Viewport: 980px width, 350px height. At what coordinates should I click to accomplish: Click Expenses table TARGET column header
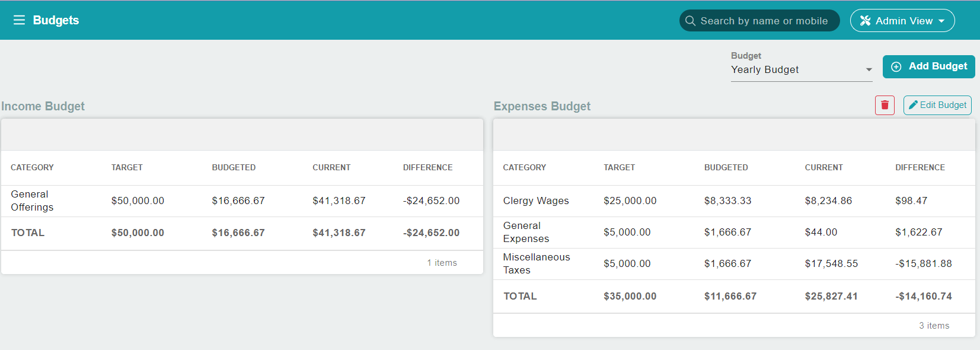pyautogui.click(x=619, y=167)
